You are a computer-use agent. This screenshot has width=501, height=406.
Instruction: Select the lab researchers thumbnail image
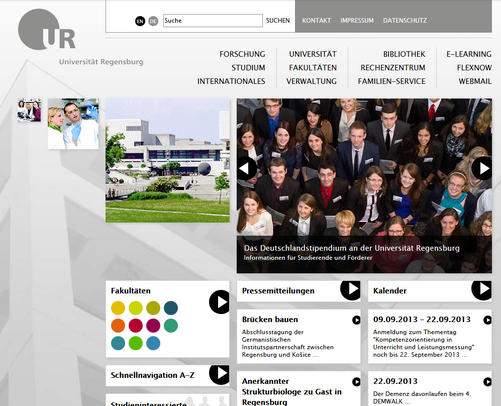click(x=73, y=124)
